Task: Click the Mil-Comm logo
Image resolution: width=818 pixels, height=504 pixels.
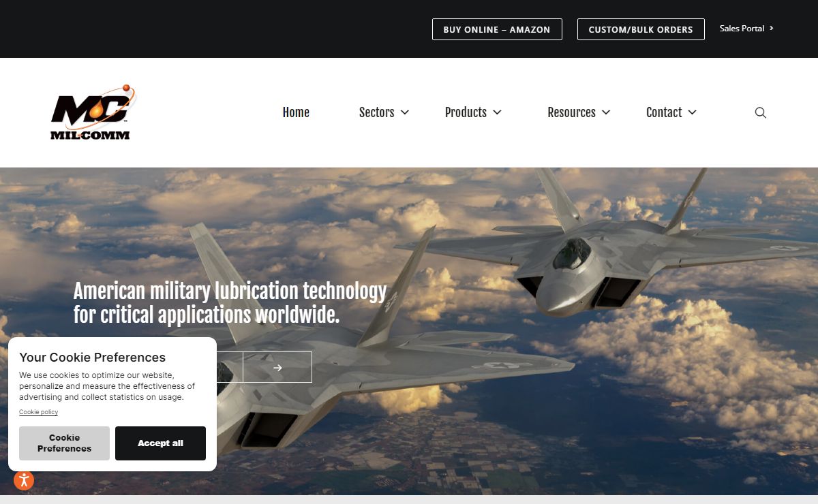Action: 93,112
